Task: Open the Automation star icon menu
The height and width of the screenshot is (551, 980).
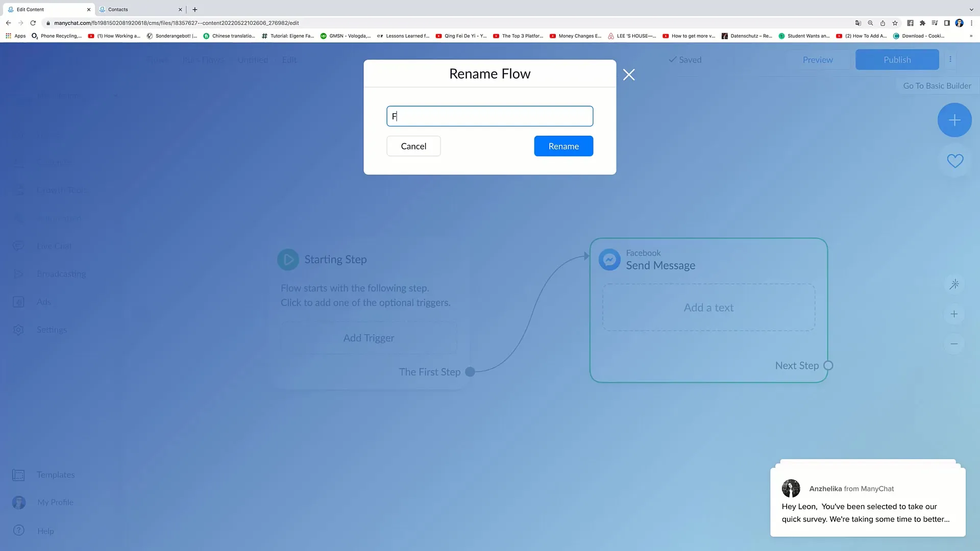Action: tap(954, 285)
